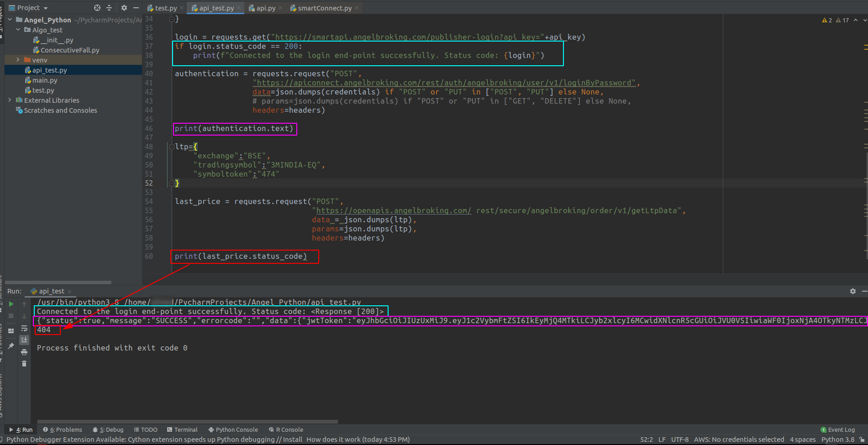Click the 52:2 cursor position indicator
Image resolution: width=868 pixels, height=445 pixels.
(x=647, y=440)
